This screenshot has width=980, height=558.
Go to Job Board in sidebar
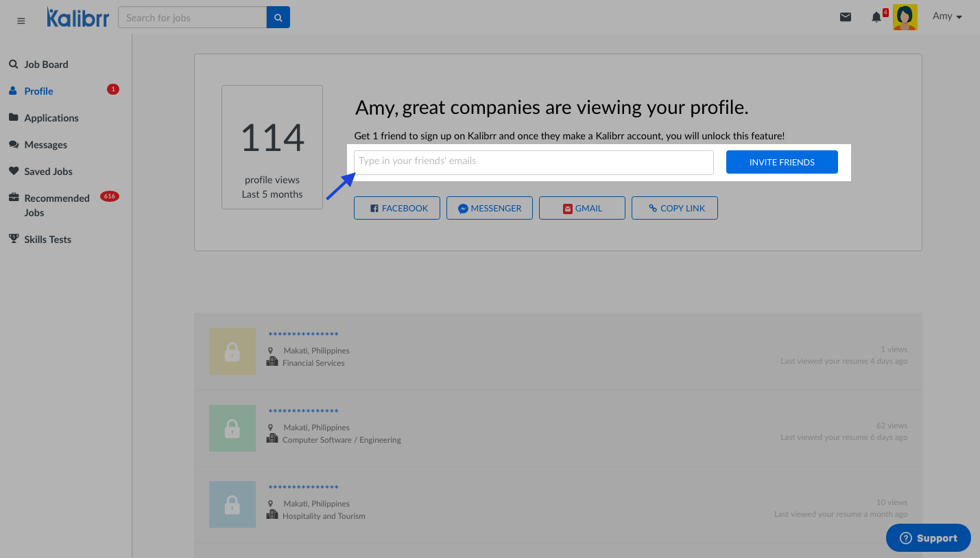[x=46, y=65]
